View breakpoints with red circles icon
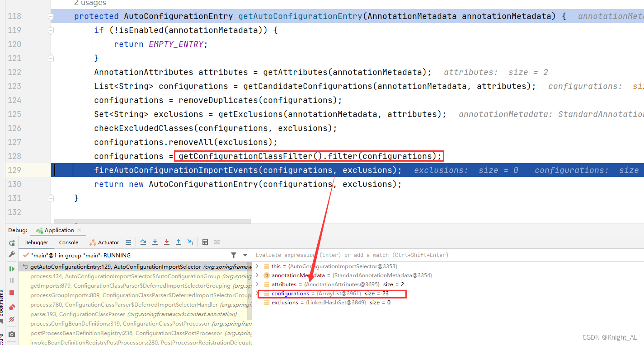 coord(12,307)
